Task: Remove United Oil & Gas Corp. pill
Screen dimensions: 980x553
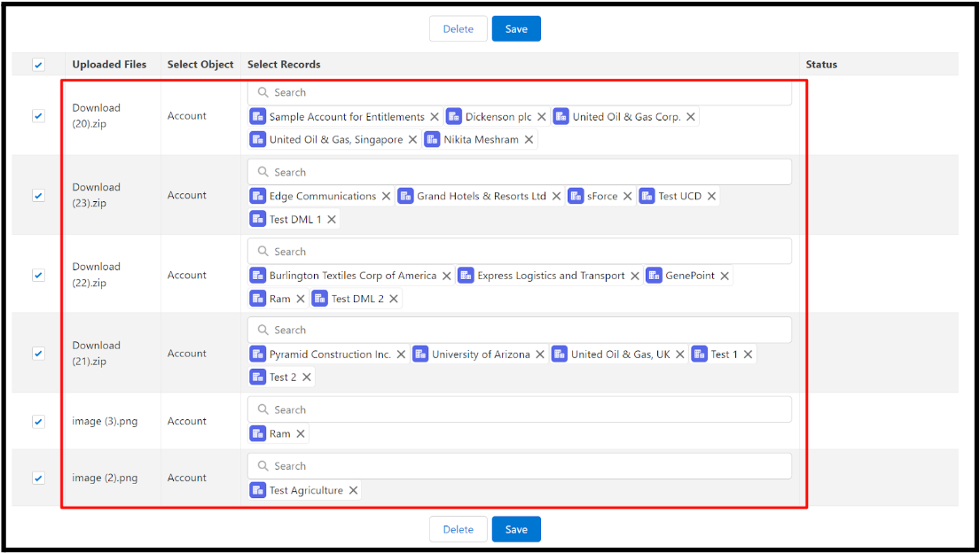Action: click(691, 117)
